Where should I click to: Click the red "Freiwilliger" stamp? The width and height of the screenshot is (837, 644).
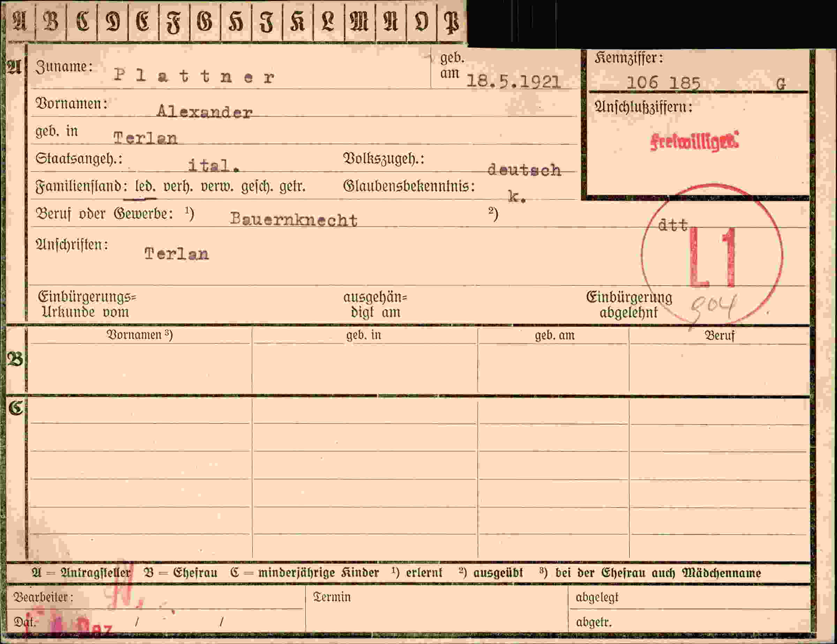tap(694, 141)
